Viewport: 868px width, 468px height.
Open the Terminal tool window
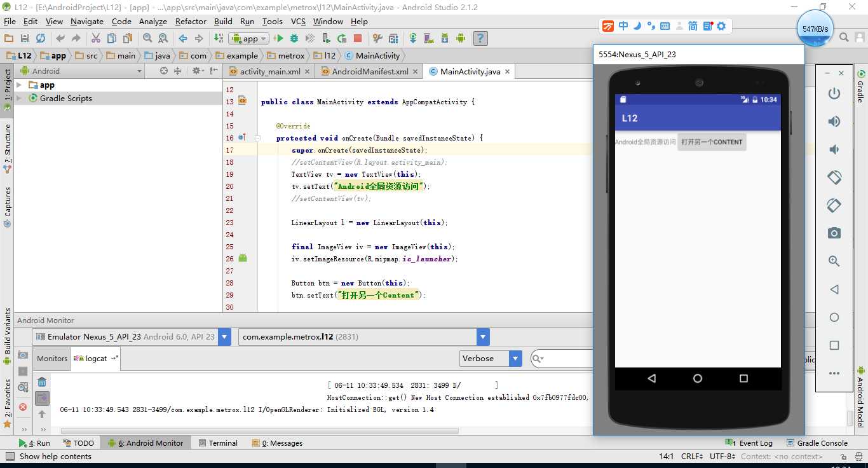tap(218, 443)
